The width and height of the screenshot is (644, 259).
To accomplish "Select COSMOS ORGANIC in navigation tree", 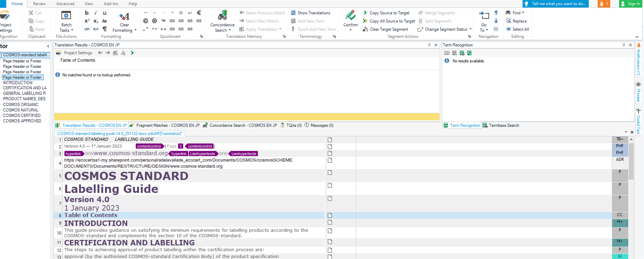I will 21,104.
